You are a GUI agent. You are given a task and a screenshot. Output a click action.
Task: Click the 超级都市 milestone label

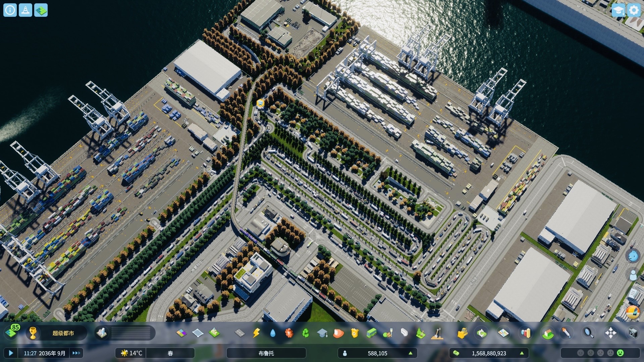click(63, 333)
